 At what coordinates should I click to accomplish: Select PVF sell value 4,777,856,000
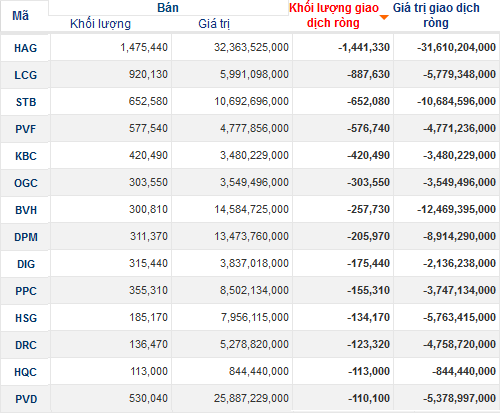click(254, 128)
